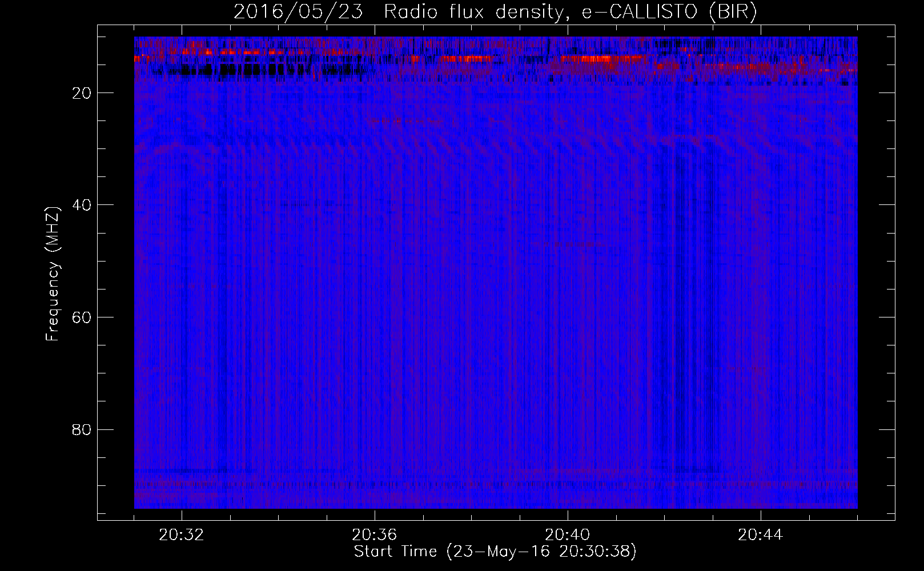Click the 80 MHz frequency tick label
924x571 pixels.
82,429
